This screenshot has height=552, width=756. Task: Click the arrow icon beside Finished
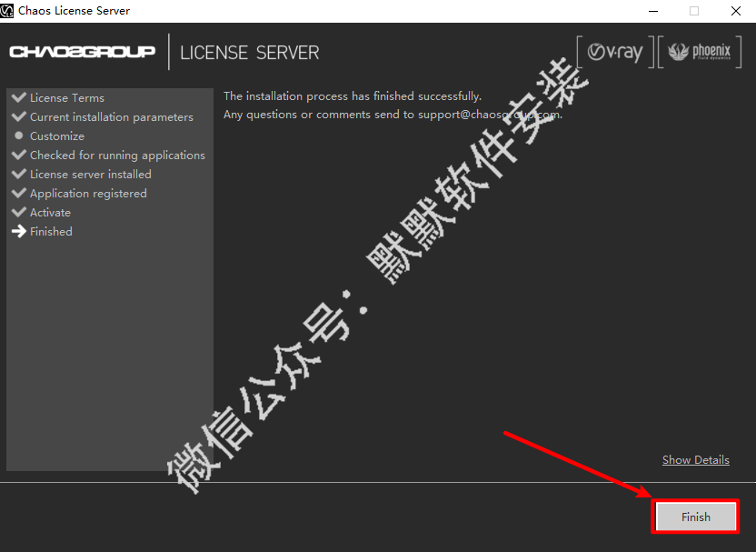[x=18, y=232]
